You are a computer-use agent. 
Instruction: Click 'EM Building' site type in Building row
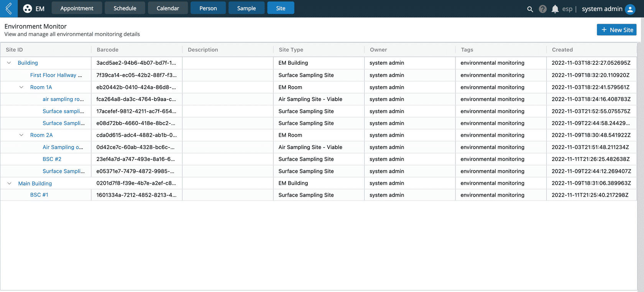[x=293, y=63]
